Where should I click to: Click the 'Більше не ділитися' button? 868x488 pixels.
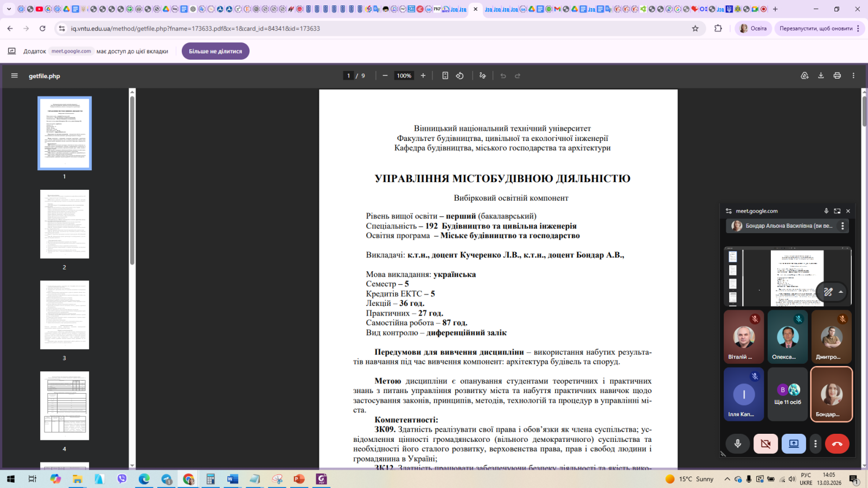tap(215, 52)
